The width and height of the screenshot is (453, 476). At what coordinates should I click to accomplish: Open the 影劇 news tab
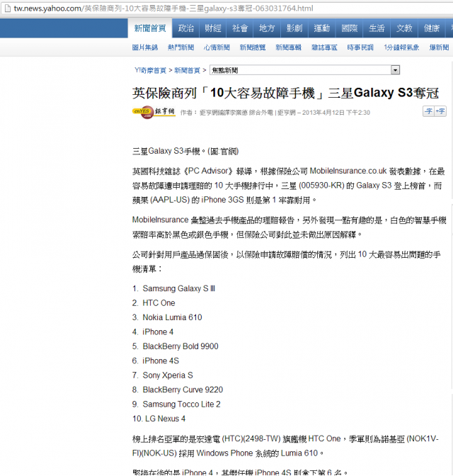pos(294,28)
